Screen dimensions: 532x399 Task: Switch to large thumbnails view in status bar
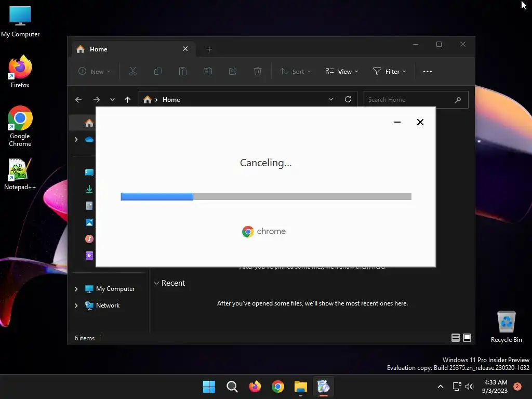point(467,338)
